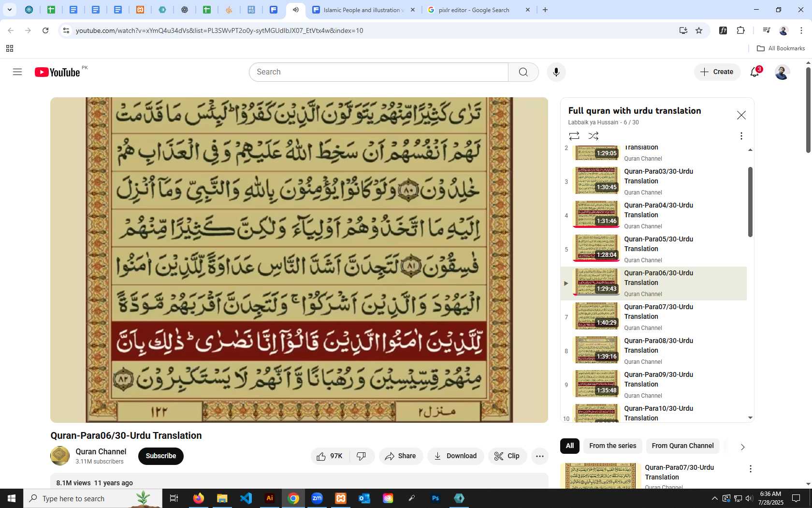Subscribe to Quran Channel

pyautogui.click(x=161, y=456)
